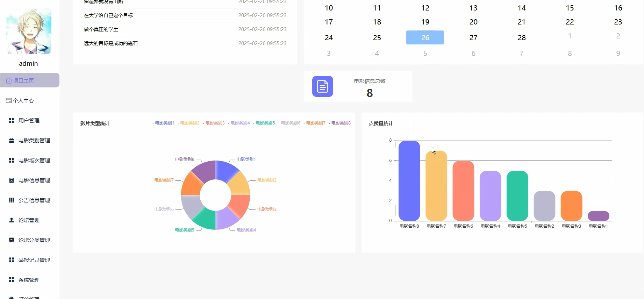Click the red 电影名称6 bar

(463, 191)
